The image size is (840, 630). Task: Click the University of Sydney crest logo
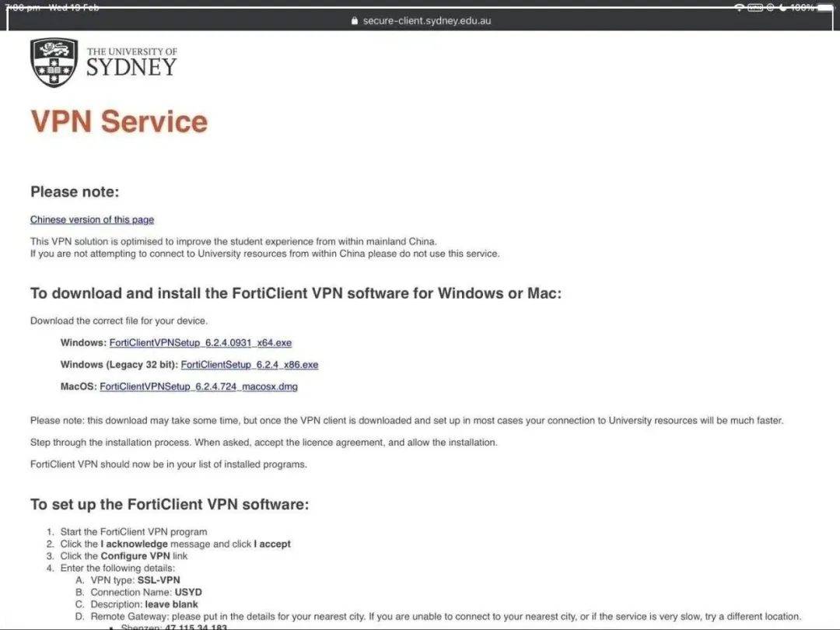coord(54,62)
